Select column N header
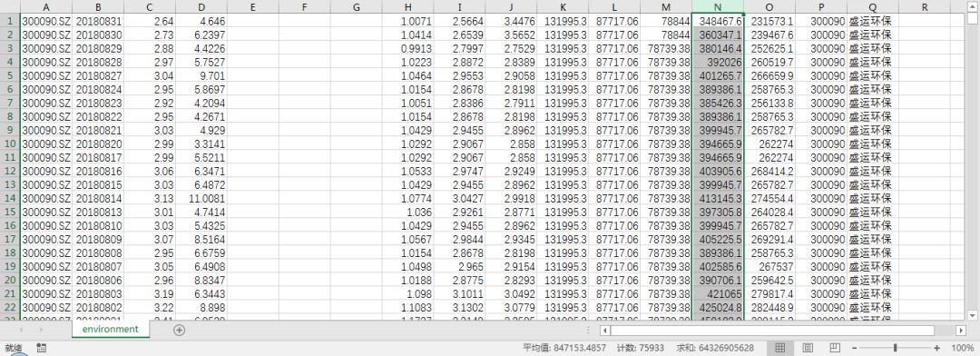 (718, 7)
